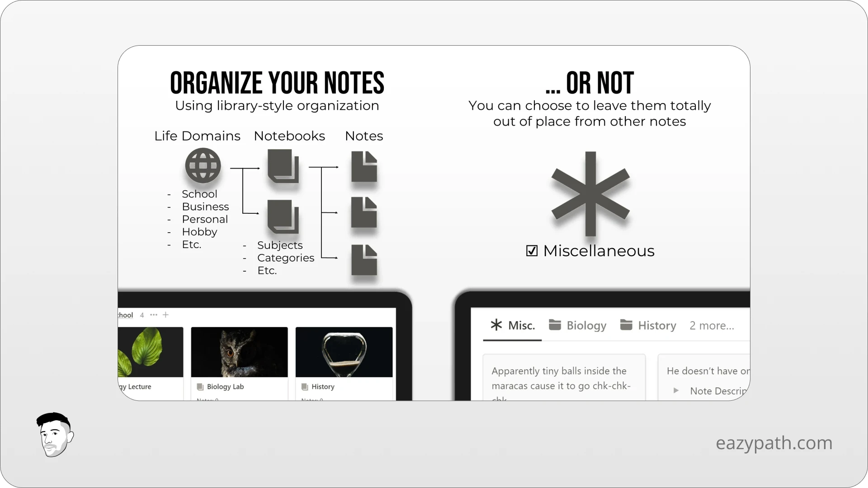Screen dimensions: 868x488
Task: Click the Biology Lecture notebook icon
Action: [150, 352]
